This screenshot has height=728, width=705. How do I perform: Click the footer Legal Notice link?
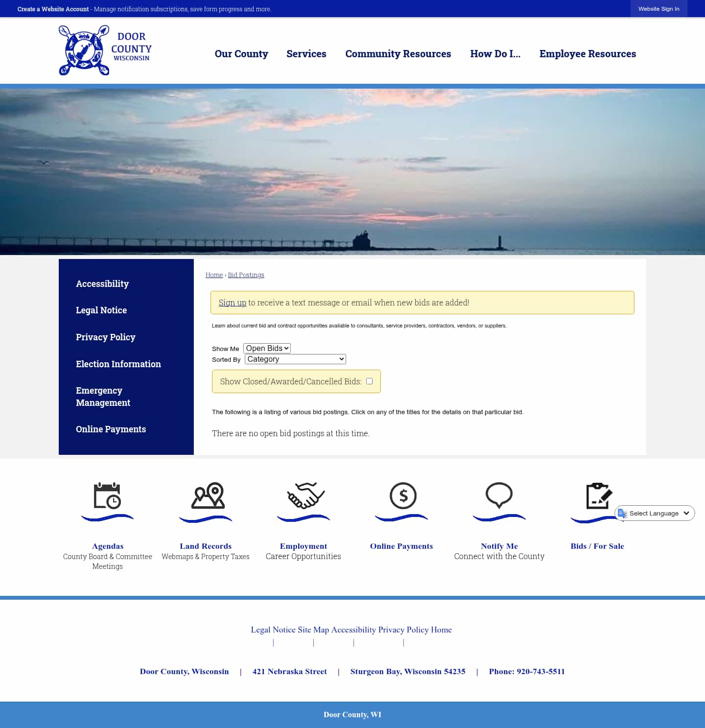coord(273,630)
